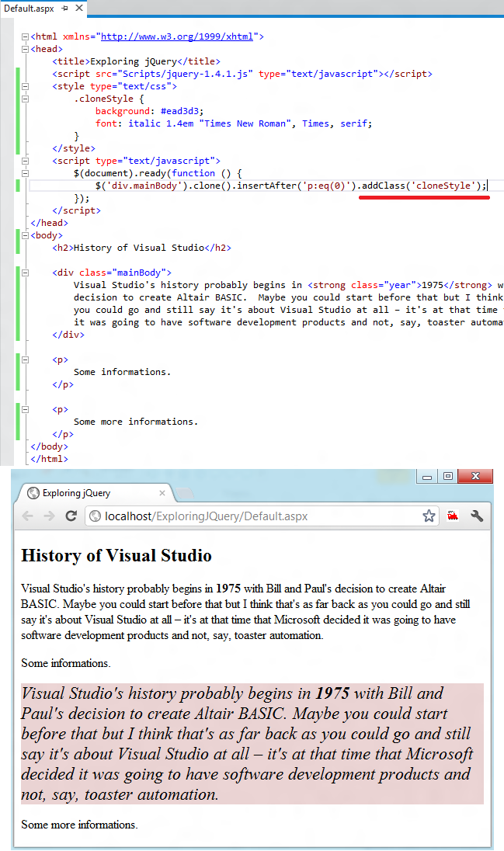Close the Default.aspx editor tab
504x851 pixels.
click(x=79, y=8)
